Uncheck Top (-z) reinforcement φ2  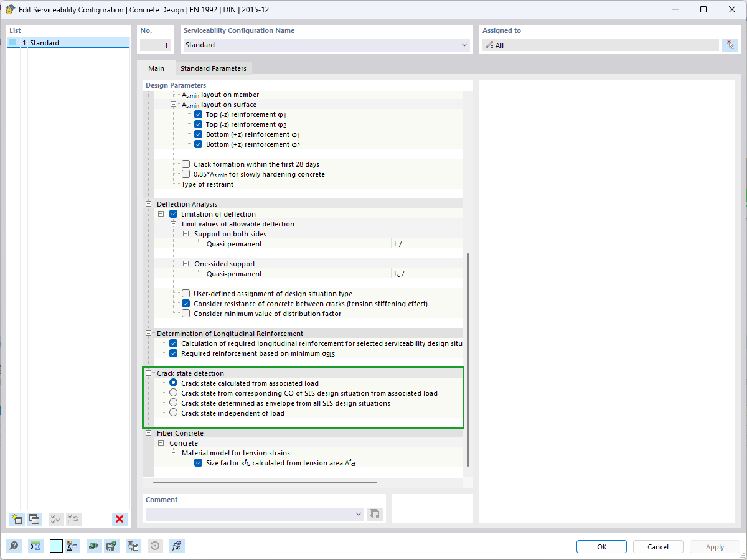198,124
